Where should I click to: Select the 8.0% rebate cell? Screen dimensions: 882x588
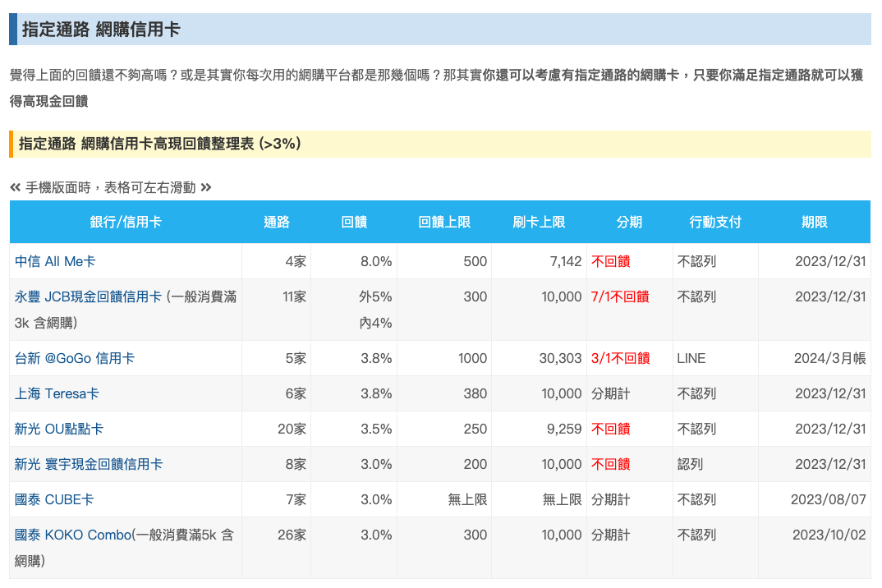(355, 262)
